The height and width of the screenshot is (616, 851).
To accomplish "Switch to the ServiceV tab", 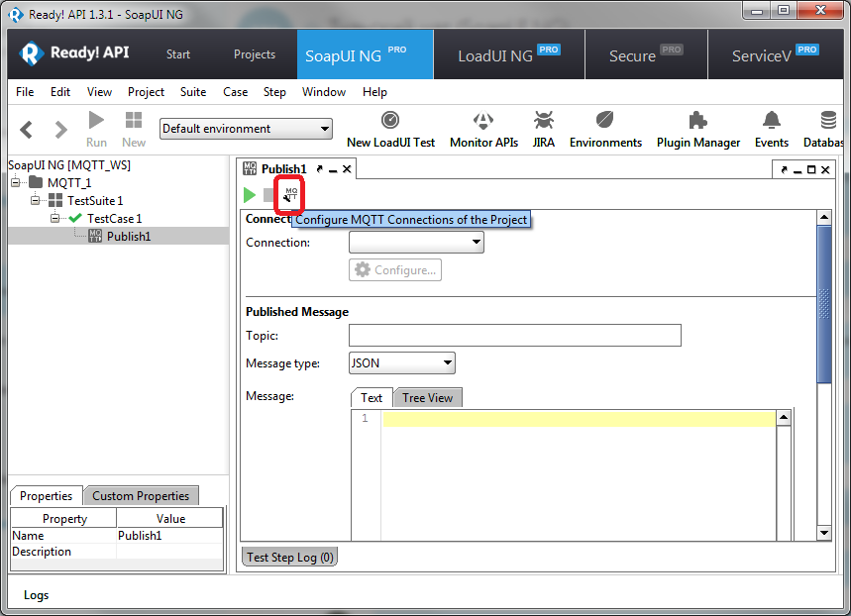I will [x=776, y=54].
